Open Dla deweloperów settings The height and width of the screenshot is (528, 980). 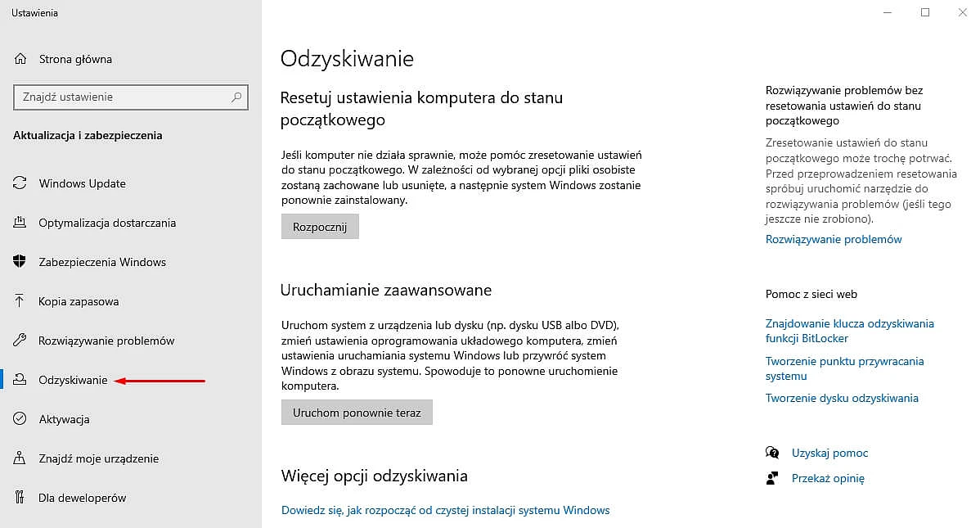click(83, 498)
